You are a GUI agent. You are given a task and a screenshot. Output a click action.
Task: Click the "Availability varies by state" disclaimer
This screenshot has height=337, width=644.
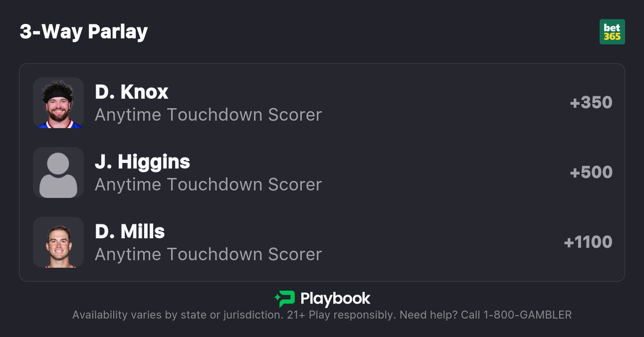coord(177,315)
